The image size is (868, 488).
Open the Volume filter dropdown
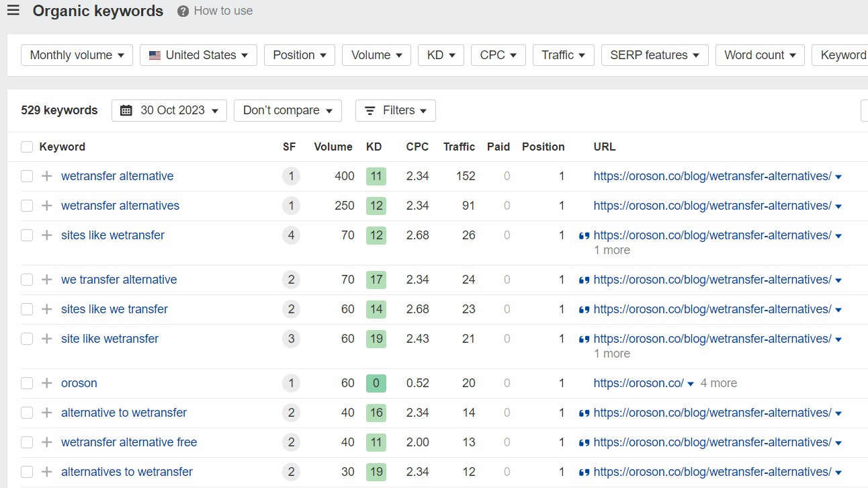[x=376, y=55]
